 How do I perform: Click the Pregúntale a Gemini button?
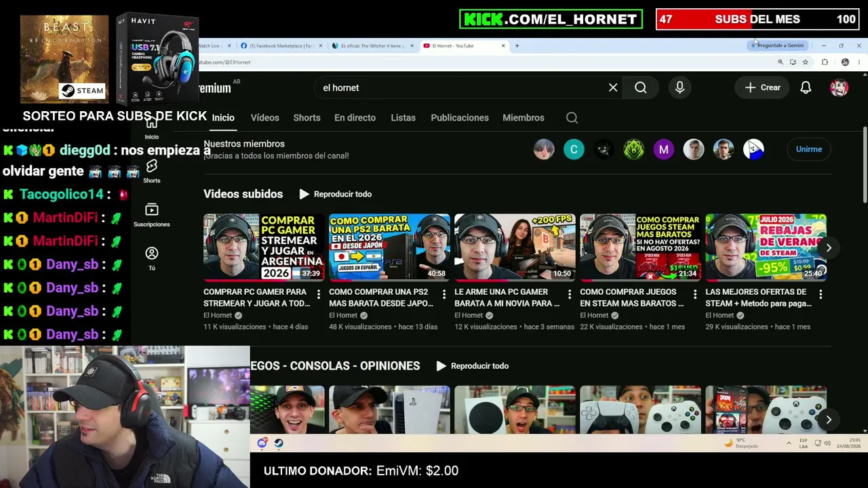778,45
